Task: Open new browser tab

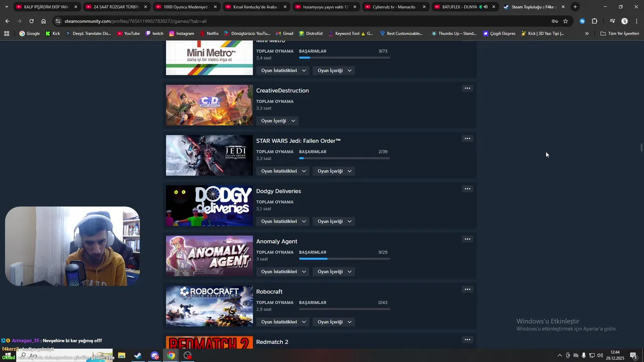Action: pyautogui.click(x=575, y=7)
